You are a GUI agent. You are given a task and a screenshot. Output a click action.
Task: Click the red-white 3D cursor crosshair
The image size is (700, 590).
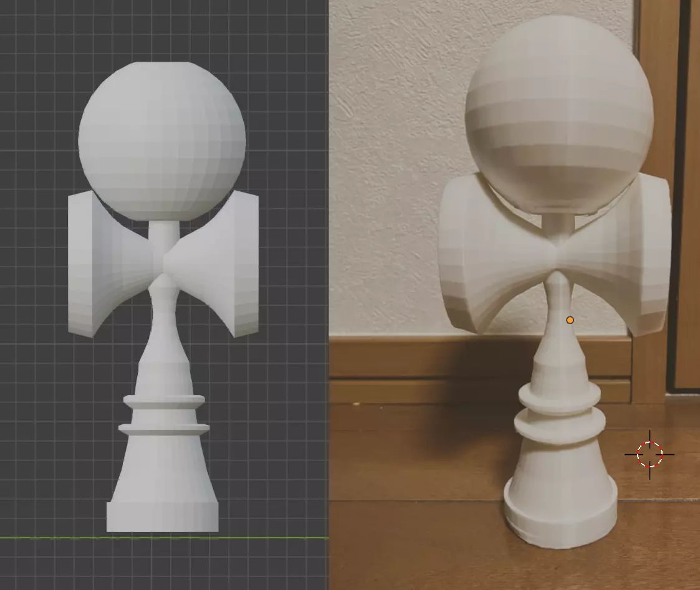click(650, 455)
